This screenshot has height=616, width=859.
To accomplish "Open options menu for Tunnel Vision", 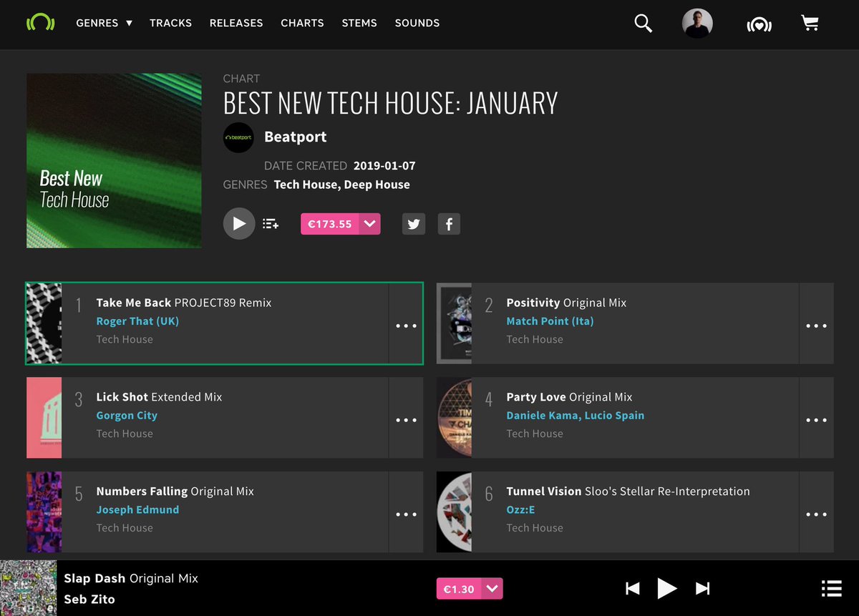I will (x=816, y=514).
